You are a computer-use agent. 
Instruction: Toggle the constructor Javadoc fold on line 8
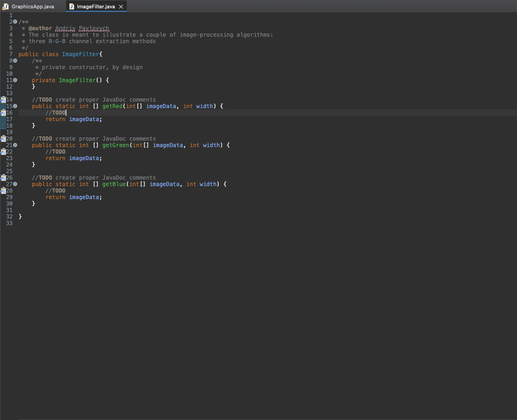(15, 60)
